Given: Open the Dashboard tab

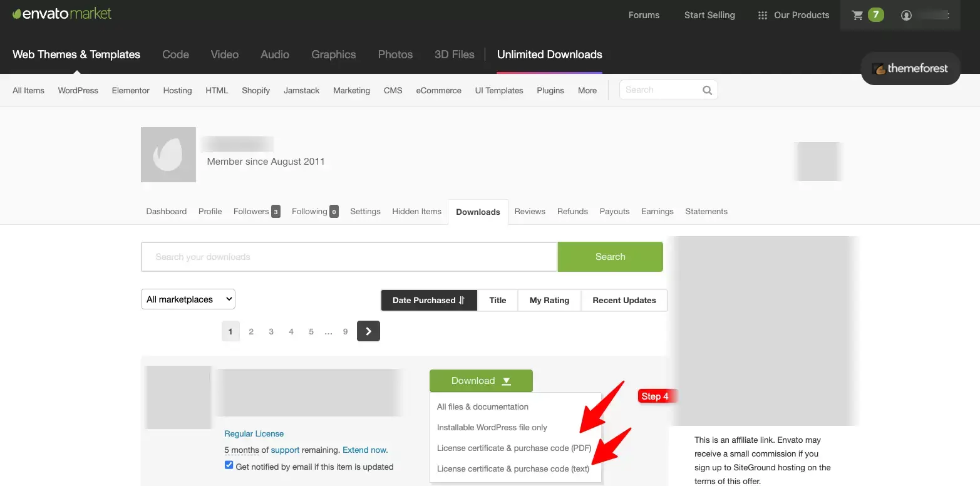Looking at the screenshot, I should 167,211.
